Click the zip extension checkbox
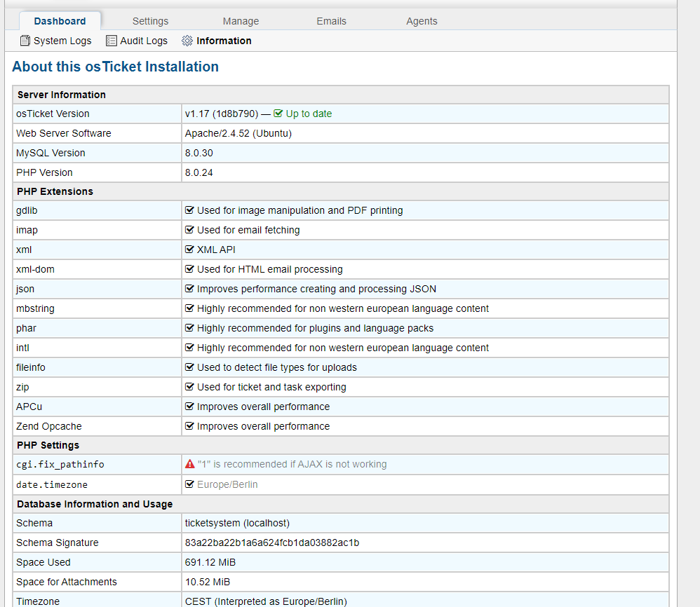 [189, 387]
